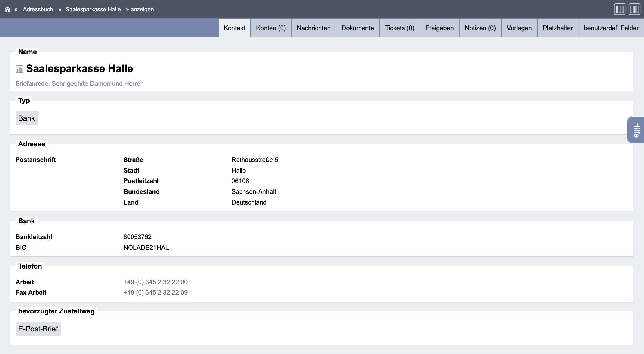Click the bank icon beside Saalesparkasse Halle
Viewport: 644px width, 354px height.
point(20,69)
